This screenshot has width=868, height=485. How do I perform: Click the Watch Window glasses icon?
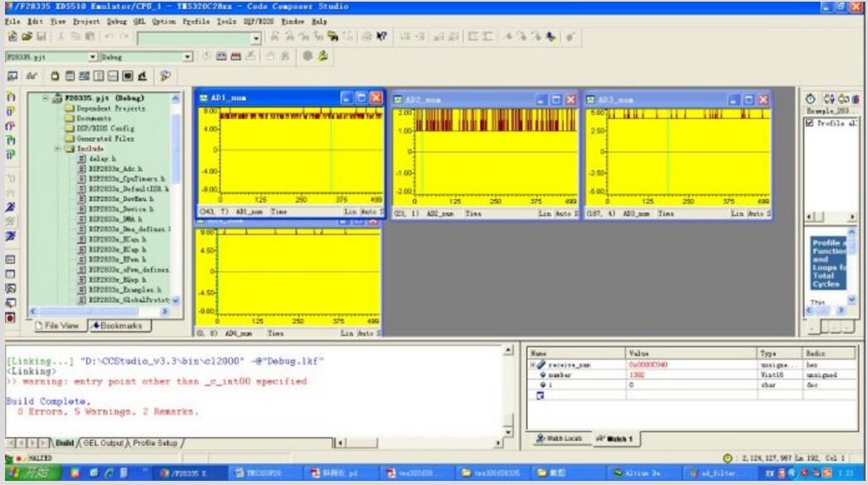[32, 76]
